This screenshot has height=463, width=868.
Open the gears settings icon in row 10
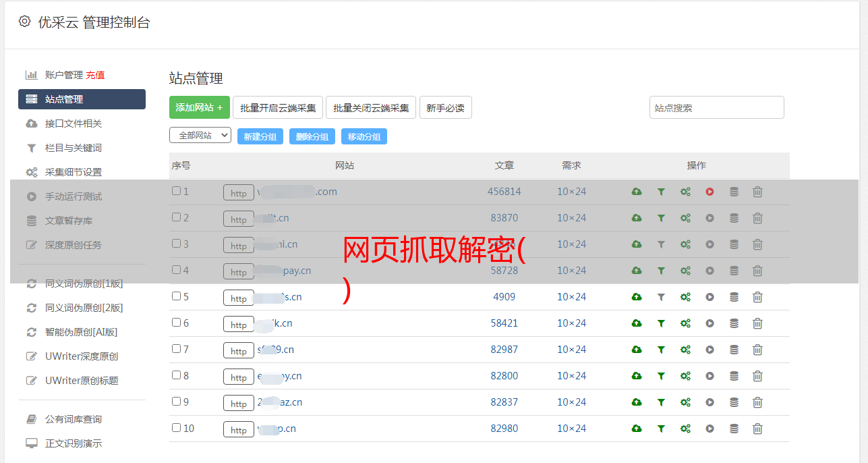click(685, 429)
